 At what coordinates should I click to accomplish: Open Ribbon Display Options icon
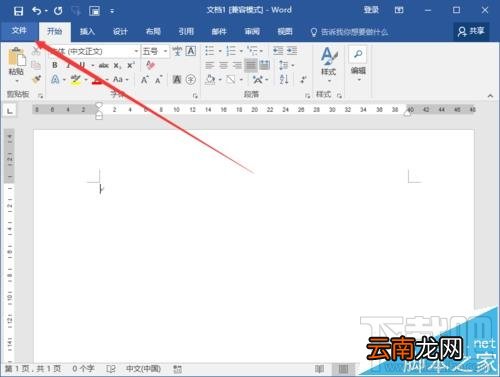tap(399, 10)
